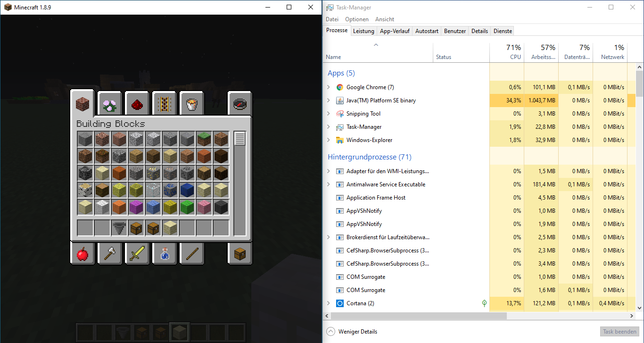Pick the Birch Wood log block
Image resolution: width=644 pixels, height=343 pixels.
pyautogui.click(x=85, y=190)
